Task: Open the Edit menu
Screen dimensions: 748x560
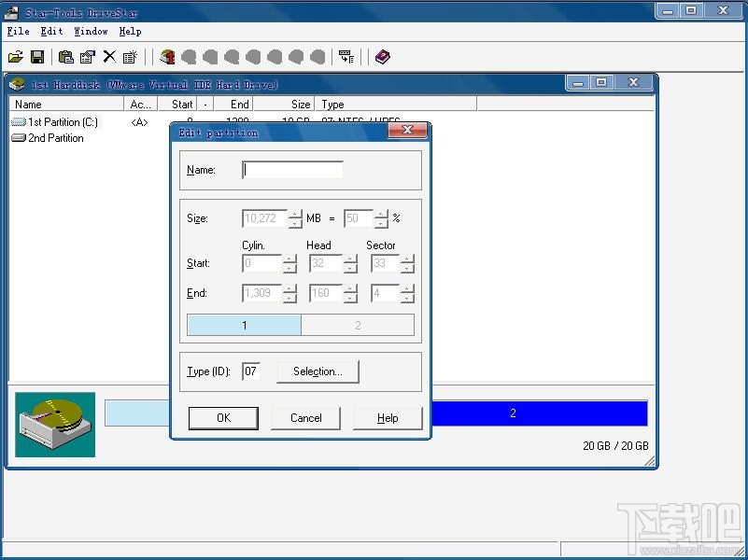Action: click(x=51, y=32)
